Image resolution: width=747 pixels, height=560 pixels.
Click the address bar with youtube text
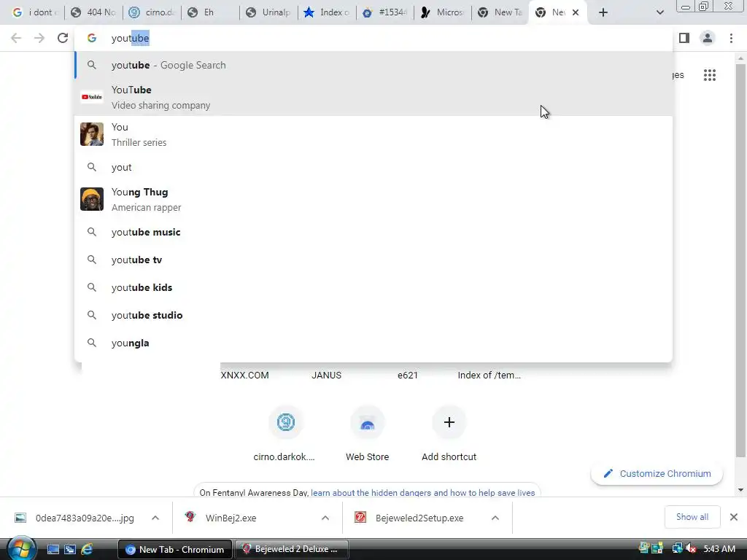coord(373,38)
